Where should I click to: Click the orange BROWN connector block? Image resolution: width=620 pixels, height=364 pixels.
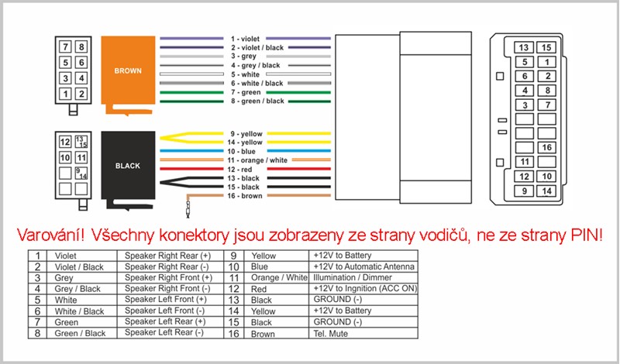128,70
